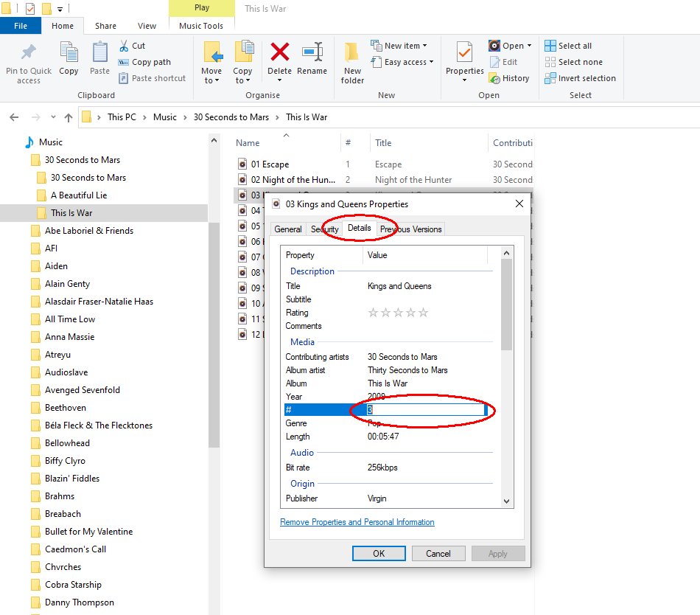This screenshot has width=700, height=615.
Task: Click Select none in ribbon
Action: pyautogui.click(x=573, y=62)
